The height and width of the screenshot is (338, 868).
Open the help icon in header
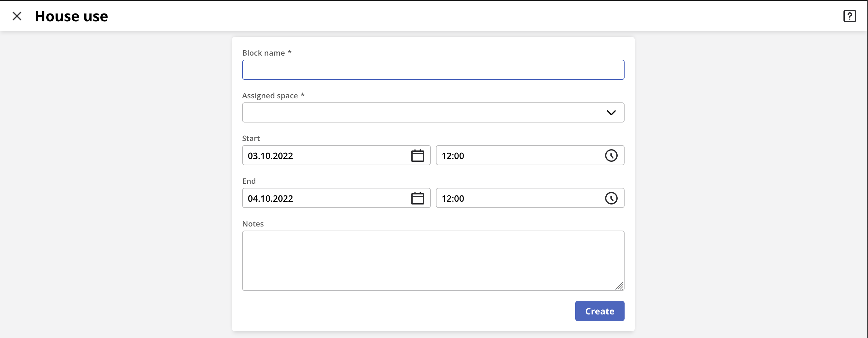(x=849, y=16)
